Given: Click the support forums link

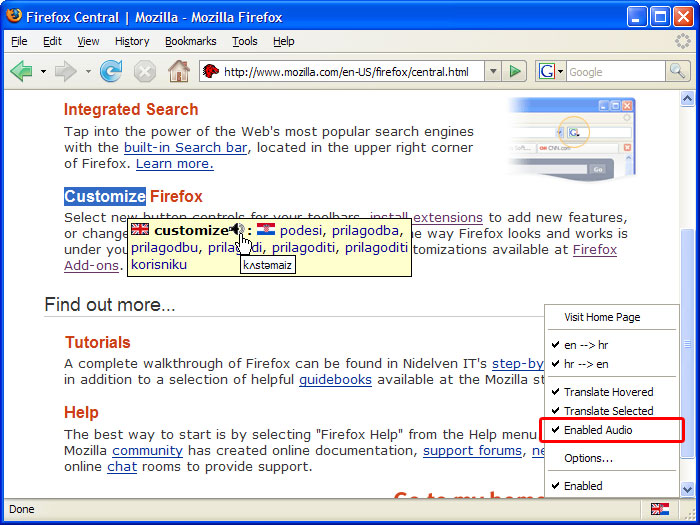Looking at the screenshot, I should pyautogui.click(x=472, y=450).
